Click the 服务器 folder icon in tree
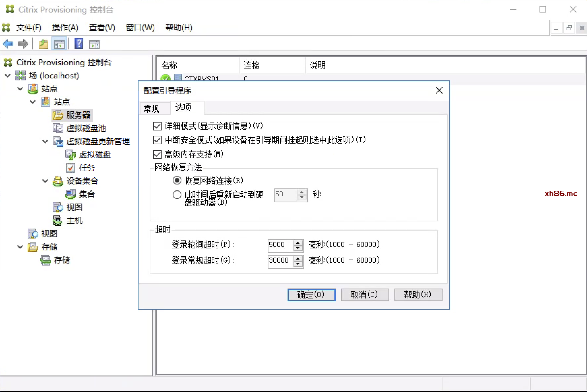The width and height of the screenshot is (587, 392). click(58, 115)
